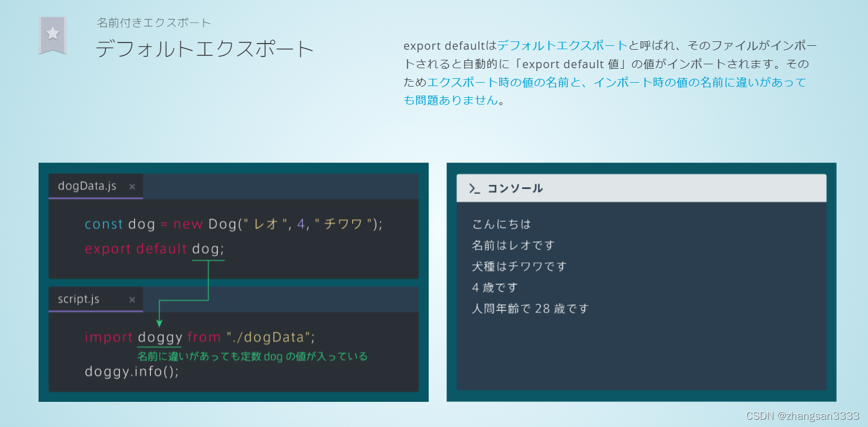Click the export default dog; line
Image resolution: width=868 pixels, height=427 pixels.
point(154,249)
